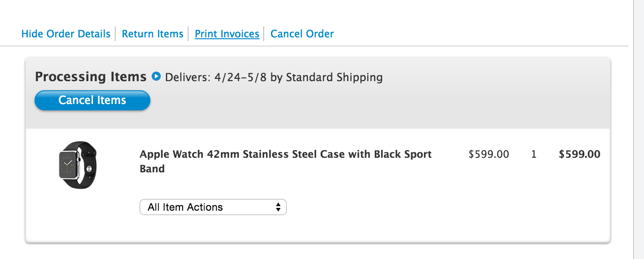Click the Processing Items heading
Image resolution: width=644 pixels, height=259 pixels.
coord(91,77)
